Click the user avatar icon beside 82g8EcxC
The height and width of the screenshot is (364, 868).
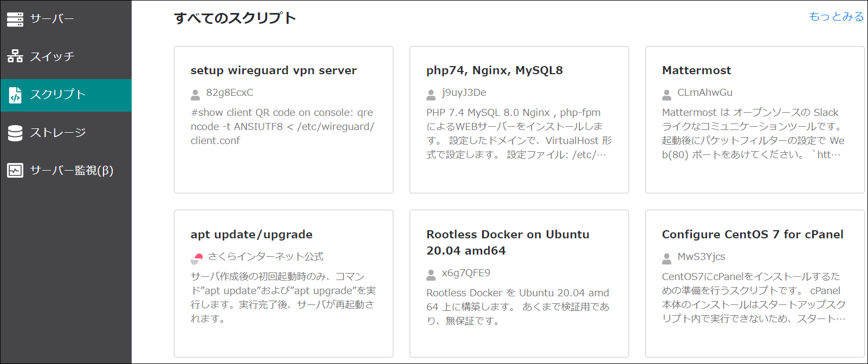196,95
